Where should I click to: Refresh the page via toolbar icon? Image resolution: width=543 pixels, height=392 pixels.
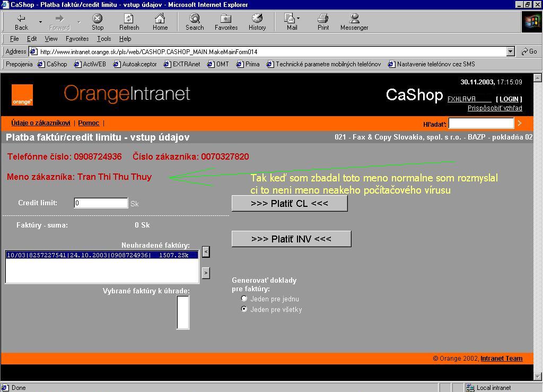point(129,22)
